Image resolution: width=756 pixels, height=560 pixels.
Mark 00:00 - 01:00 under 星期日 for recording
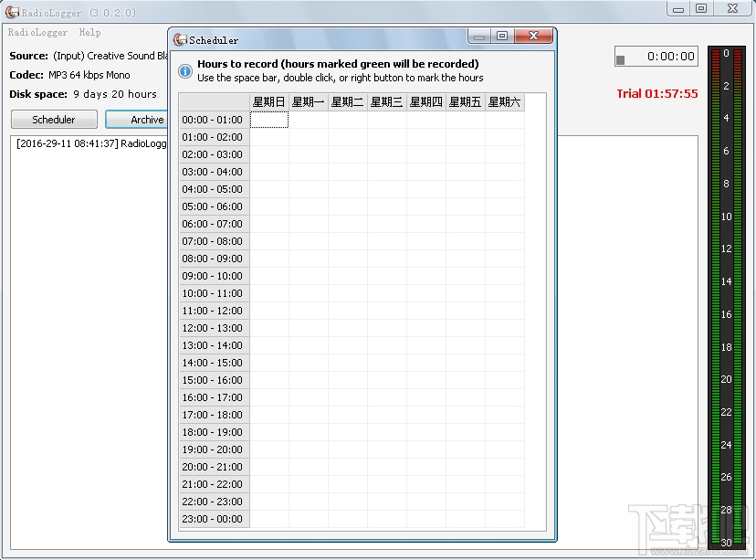269,119
